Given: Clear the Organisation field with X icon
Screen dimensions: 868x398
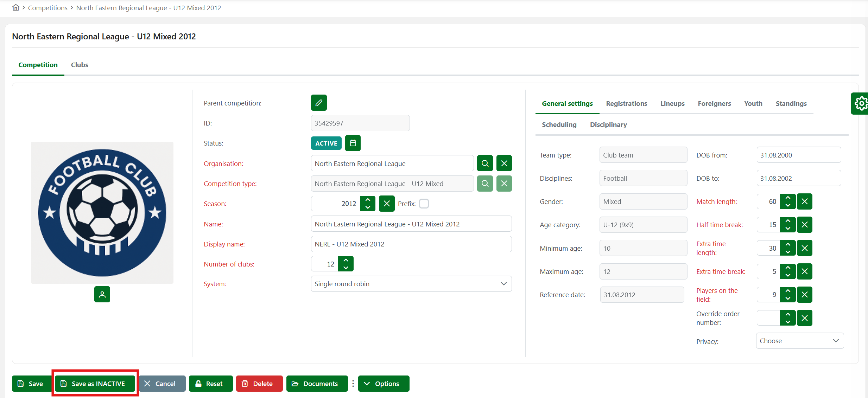Looking at the screenshot, I should [504, 163].
